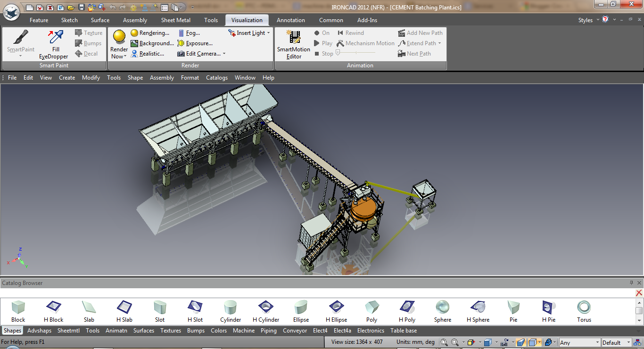644x349 pixels.
Task: Open the SmartMotion Editor
Action: click(x=293, y=43)
